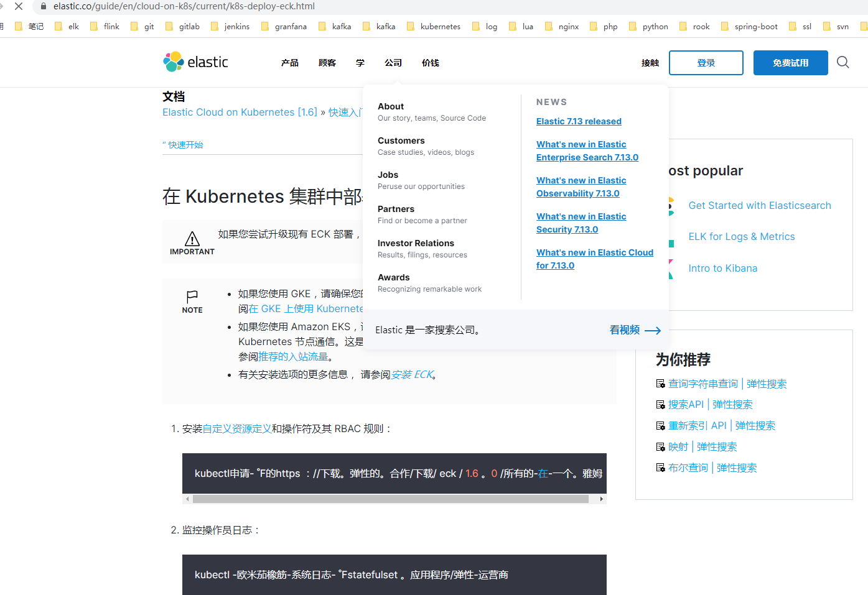
Task: Open the python bookmark folder
Action: [648, 26]
